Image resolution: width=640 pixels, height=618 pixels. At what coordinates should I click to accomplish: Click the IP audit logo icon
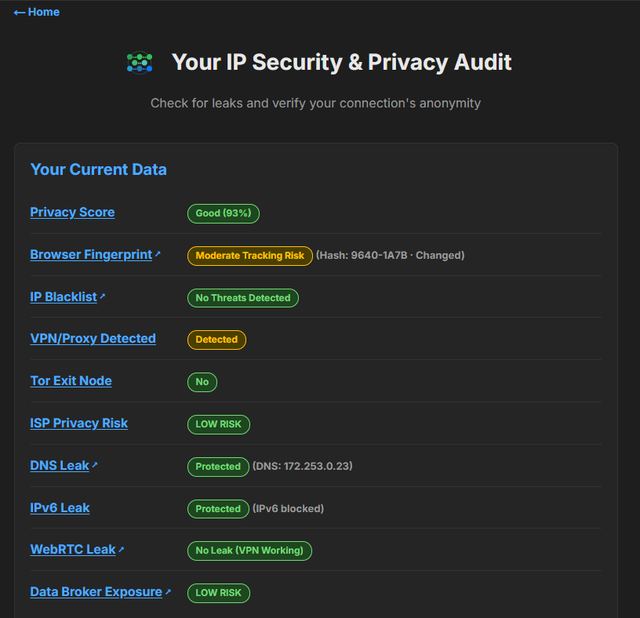pos(140,63)
